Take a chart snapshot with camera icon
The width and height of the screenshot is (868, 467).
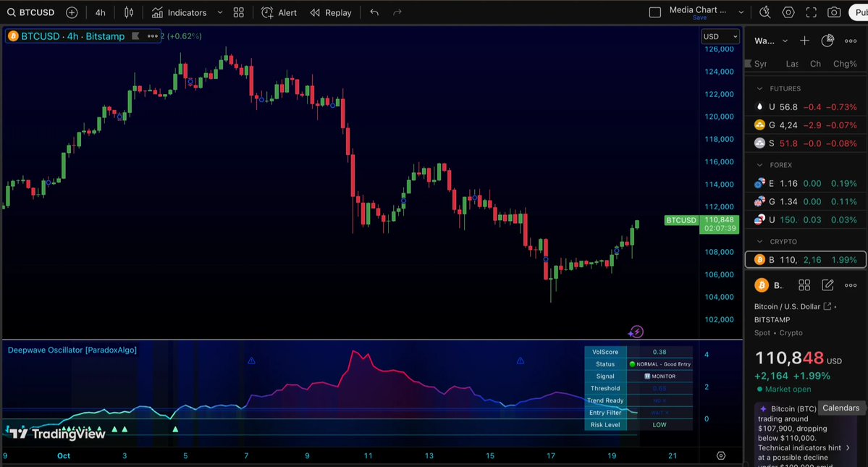pos(834,12)
